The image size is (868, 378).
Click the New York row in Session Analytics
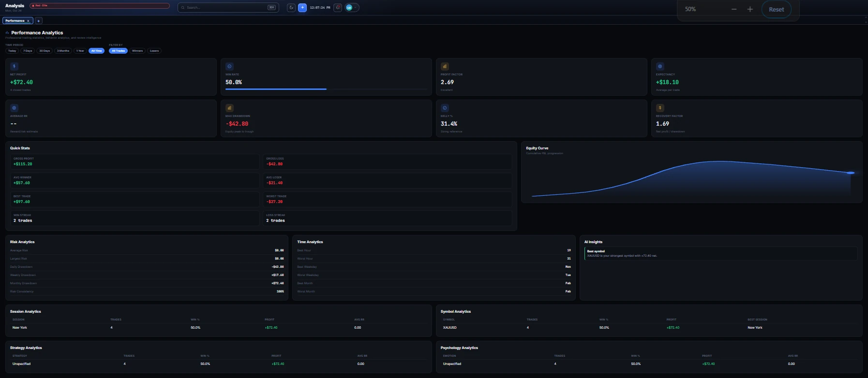tap(218, 328)
